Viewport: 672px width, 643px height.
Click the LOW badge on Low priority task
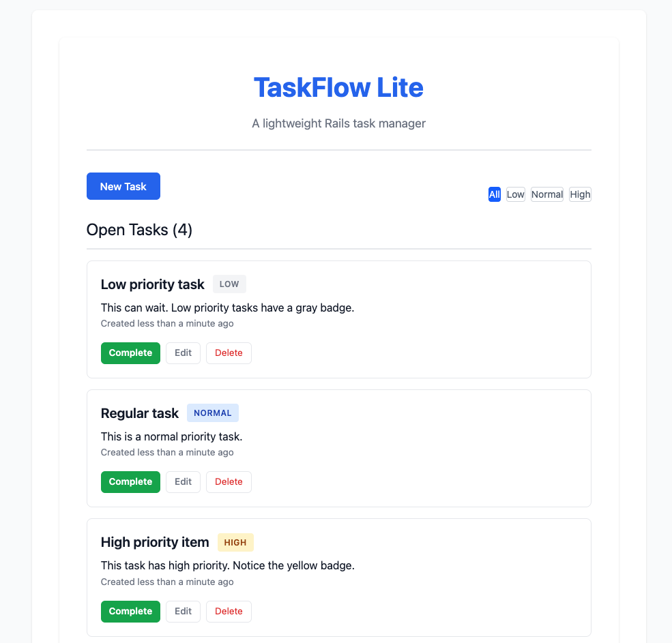click(x=229, y=284)
